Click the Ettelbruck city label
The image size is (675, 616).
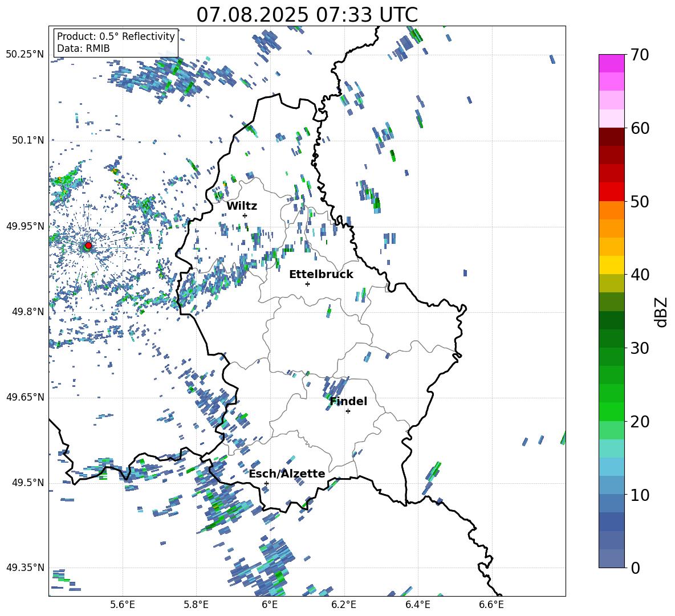coord(321,275)
